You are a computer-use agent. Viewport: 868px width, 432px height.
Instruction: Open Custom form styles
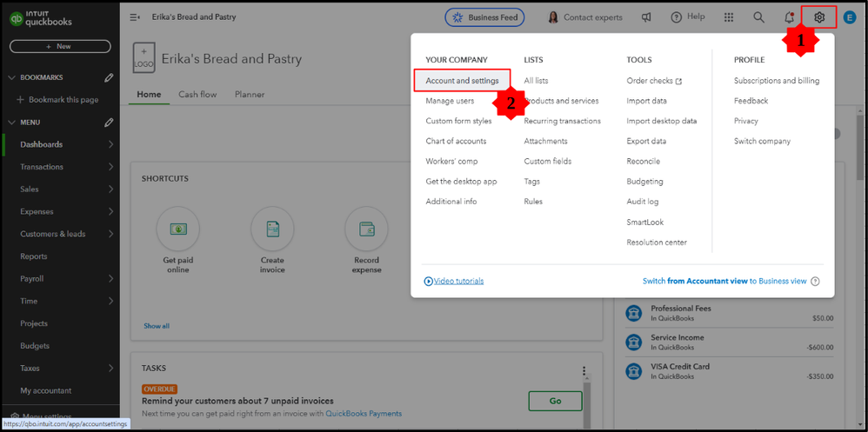(x=458, y=121)
